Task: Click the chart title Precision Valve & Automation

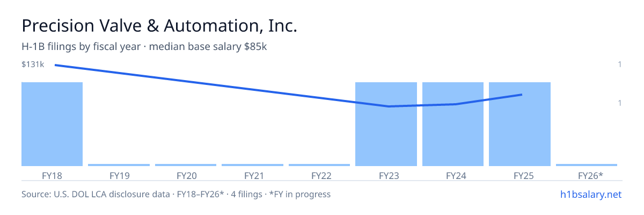Action: coord(159,26)
